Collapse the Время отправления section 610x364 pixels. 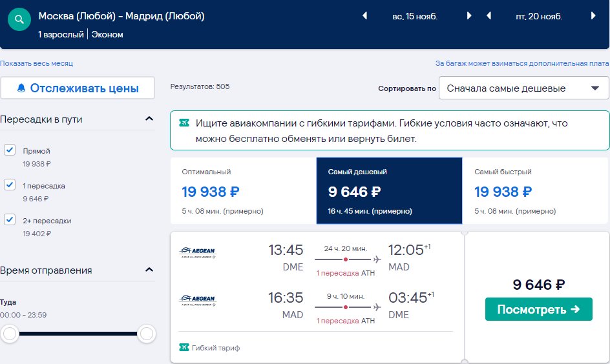(x=149, y=270)
